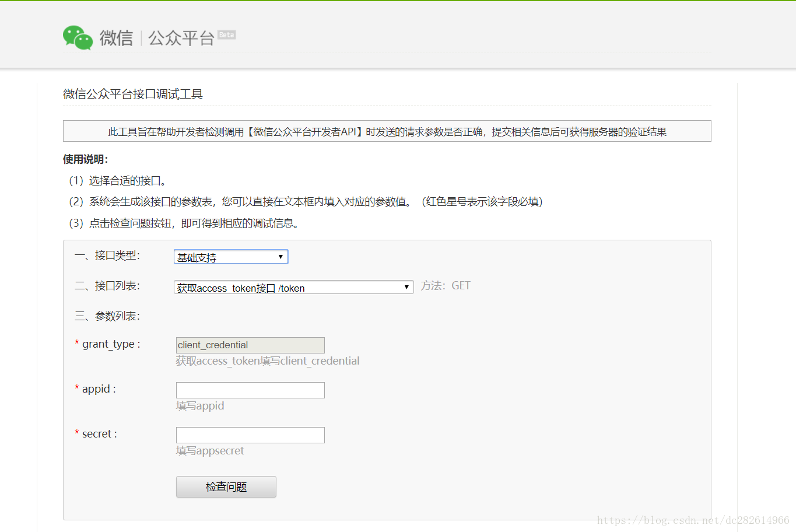Click the appid parameter label
Screen dimensions: 796x532
tap(96, 389)
